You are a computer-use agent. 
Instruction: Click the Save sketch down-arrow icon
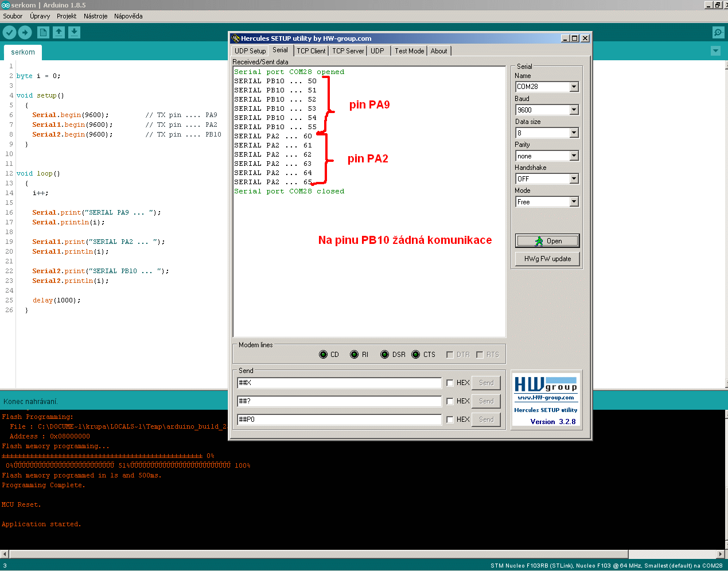coord(75,33)
